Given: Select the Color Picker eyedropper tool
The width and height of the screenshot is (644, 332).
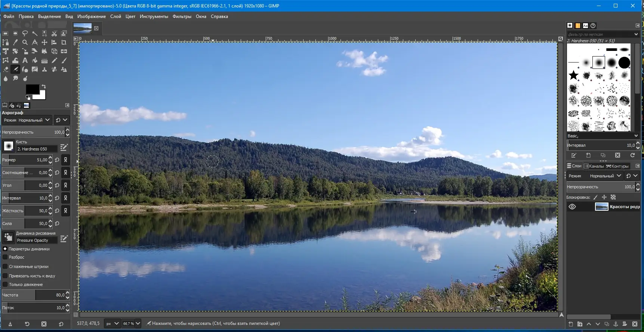Looking at the screenshot, I should (x=15, y=42).
